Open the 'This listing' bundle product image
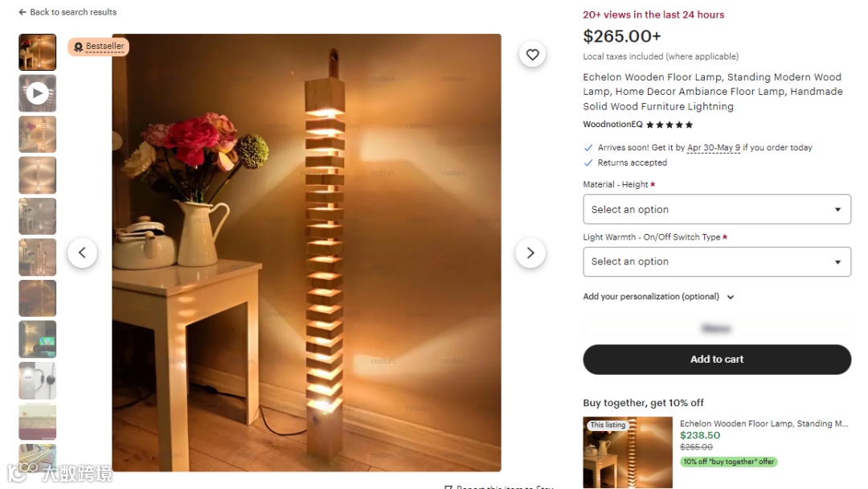This screenshot has height=489, width=868. point(628,453)
